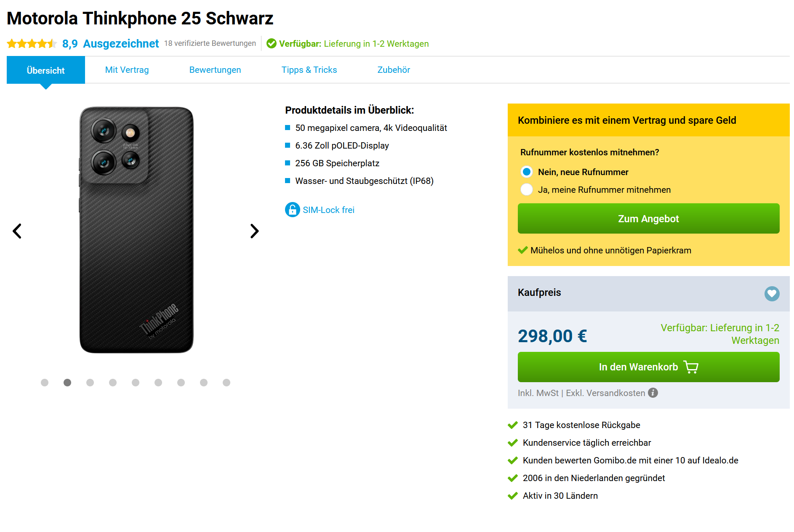Click the In den Warenkorb button
The width and height of the screenshot is (794, 532).
tap(638, 367)
